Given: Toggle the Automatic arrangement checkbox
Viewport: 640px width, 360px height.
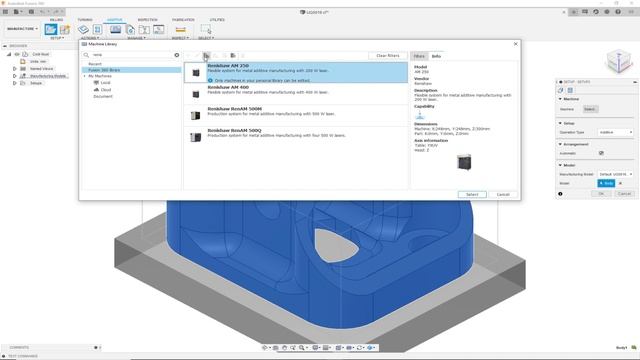Looking at the screenshot, I should click(x=601, y=153).
